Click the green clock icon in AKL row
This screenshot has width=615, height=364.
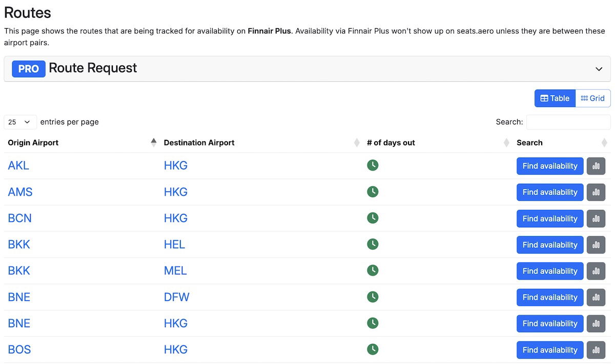point(373,165)
